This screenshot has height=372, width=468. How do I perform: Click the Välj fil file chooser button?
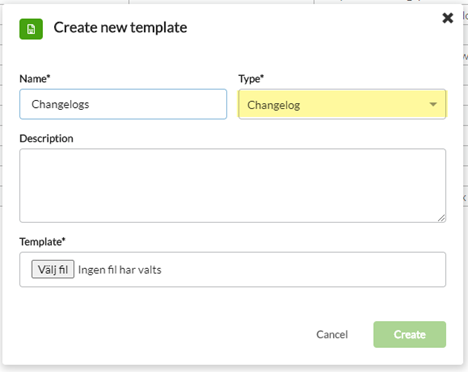(53, 269)
